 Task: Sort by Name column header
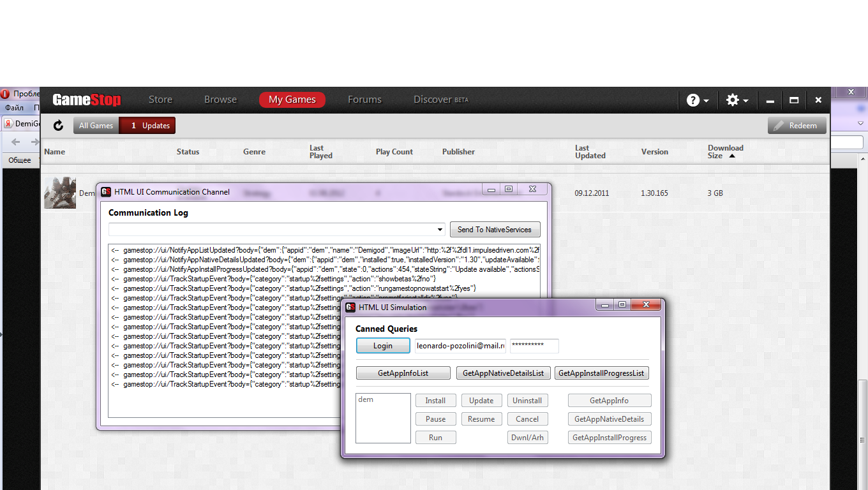pos(54,152)
